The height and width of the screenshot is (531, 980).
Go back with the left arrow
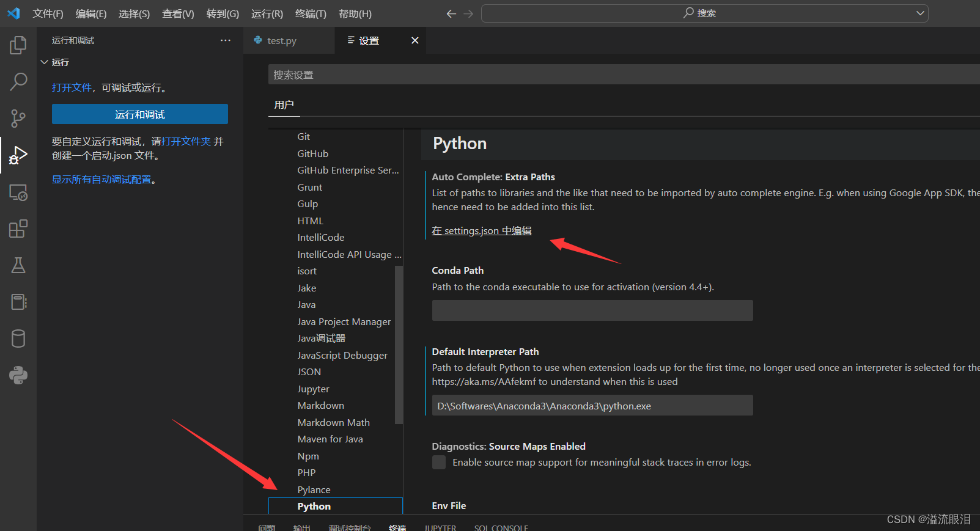coord(451,13)
